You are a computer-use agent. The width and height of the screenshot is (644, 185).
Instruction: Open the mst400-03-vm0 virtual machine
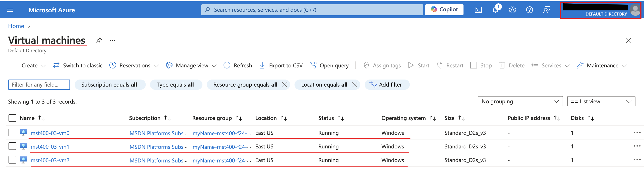(x=50, y=133)
